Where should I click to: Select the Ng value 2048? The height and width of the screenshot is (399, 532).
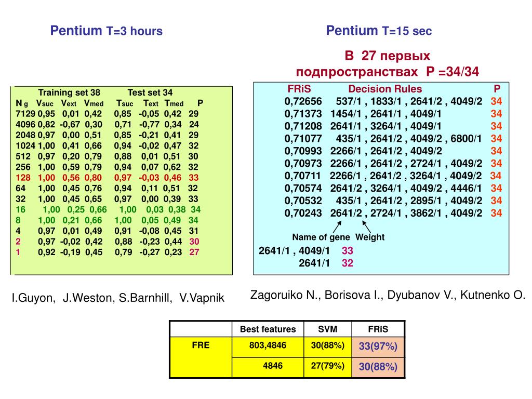tap(25, 135)
